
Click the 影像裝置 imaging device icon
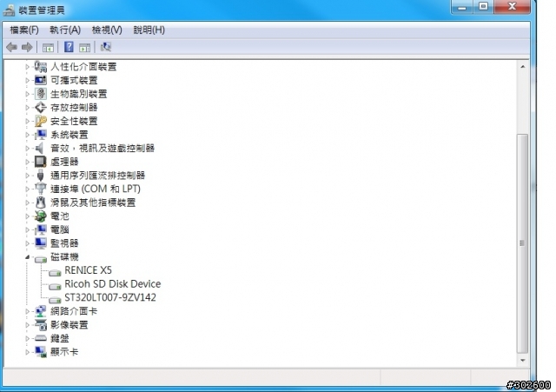pyautogui.click(x=41, y=324)
